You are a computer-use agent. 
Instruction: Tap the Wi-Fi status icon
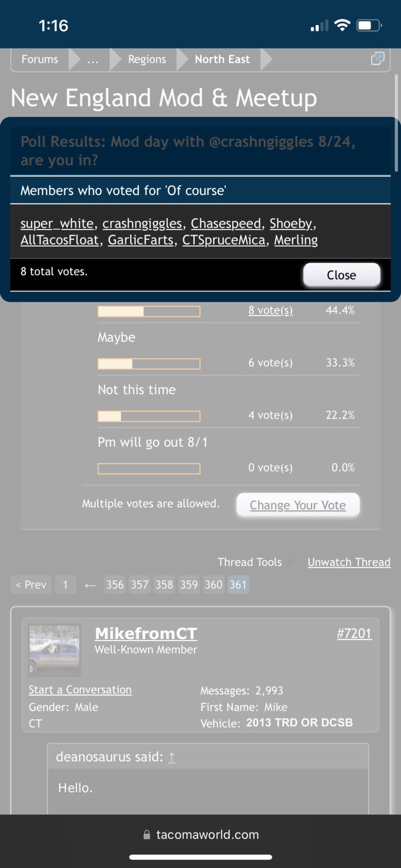342,25
